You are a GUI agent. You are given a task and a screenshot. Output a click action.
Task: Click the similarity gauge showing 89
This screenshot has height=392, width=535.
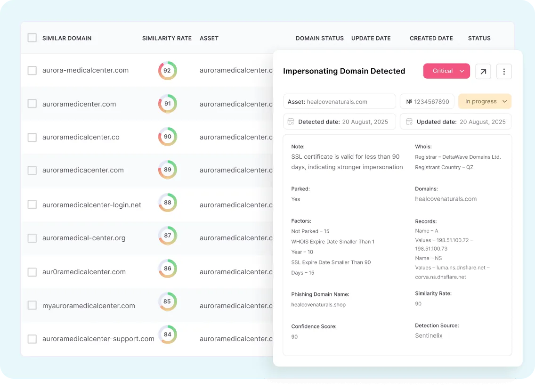167,170
